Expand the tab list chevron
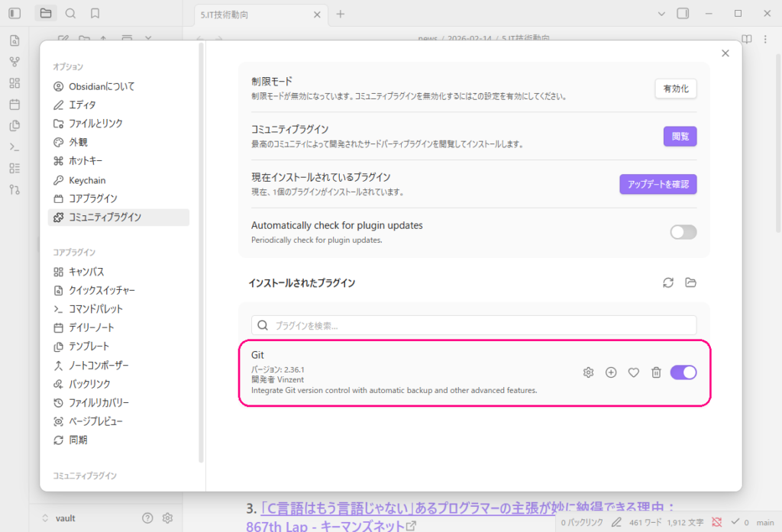This screenshot has width=782, height=532. tap(661, 14)
